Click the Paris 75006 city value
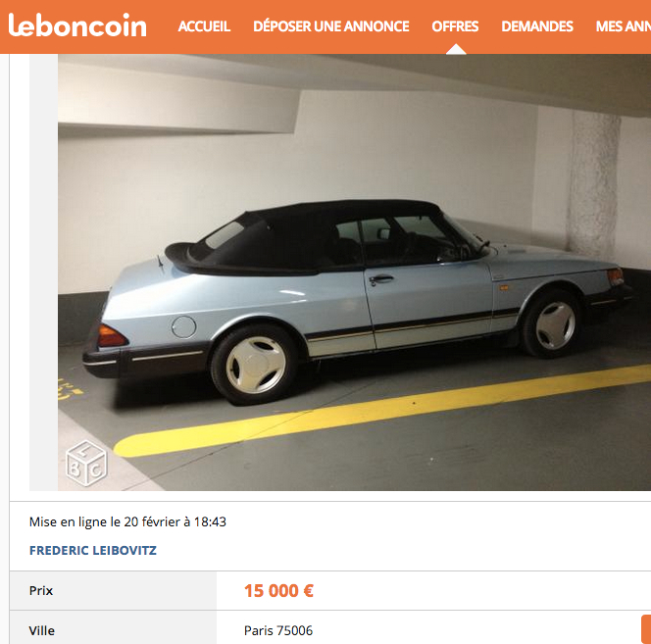The image size is (651, 644). point(278,630)
